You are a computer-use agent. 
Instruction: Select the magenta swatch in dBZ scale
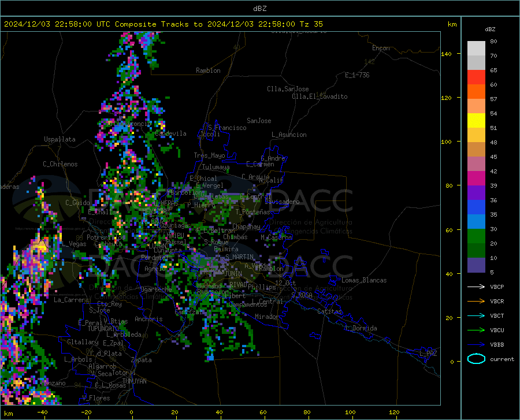476,179
